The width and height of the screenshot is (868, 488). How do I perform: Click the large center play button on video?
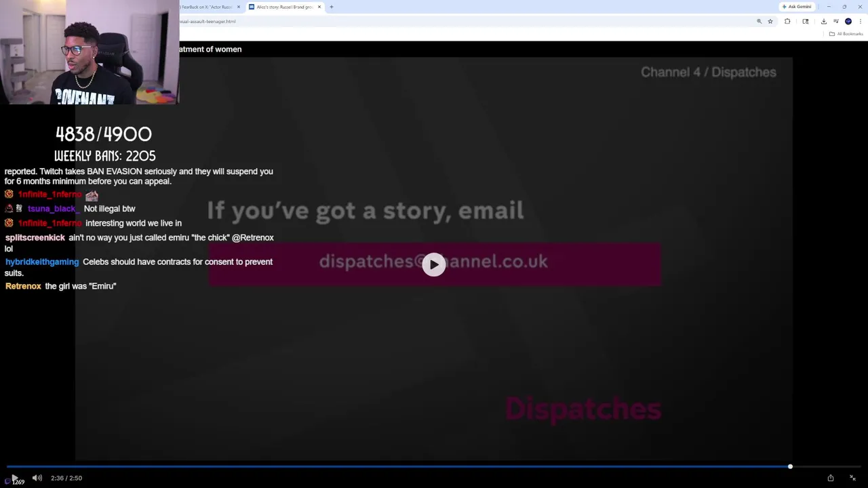434,265
